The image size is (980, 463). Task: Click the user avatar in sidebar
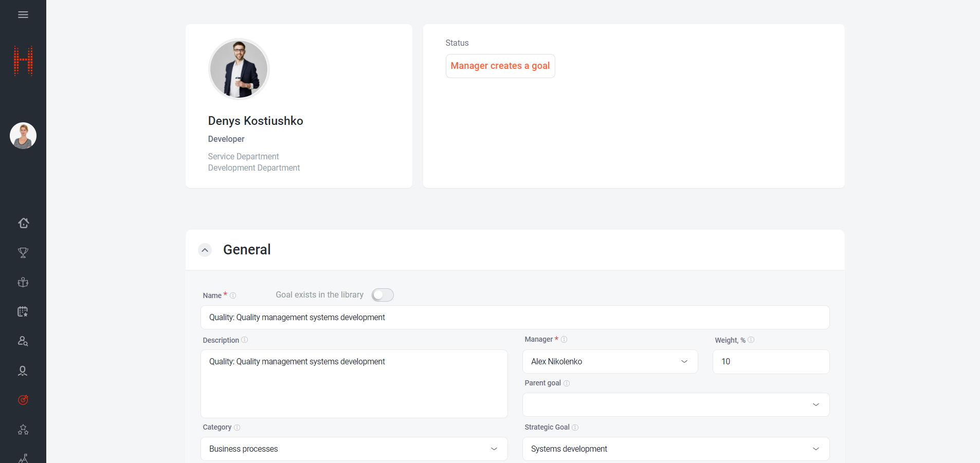pos(23,136)
